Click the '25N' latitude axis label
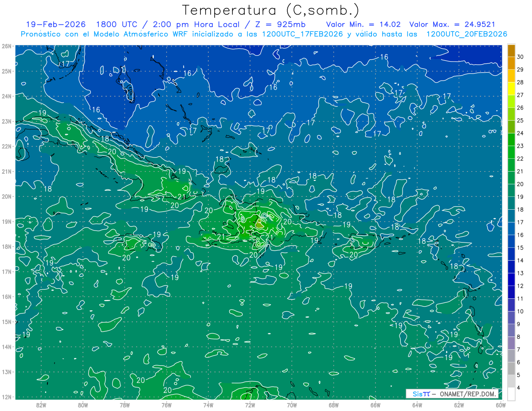The image size is (532, 411). tap(7, 71)
